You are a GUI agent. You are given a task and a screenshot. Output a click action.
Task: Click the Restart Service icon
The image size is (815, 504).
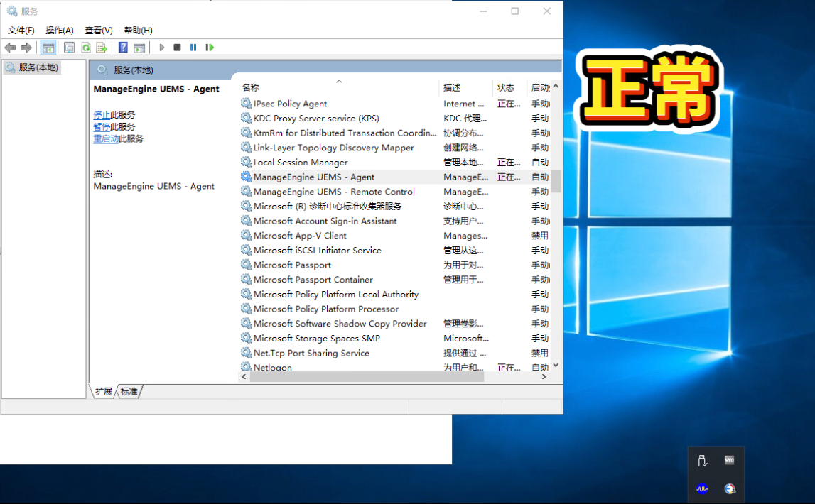pyautogui.click(x=210, y=48)
